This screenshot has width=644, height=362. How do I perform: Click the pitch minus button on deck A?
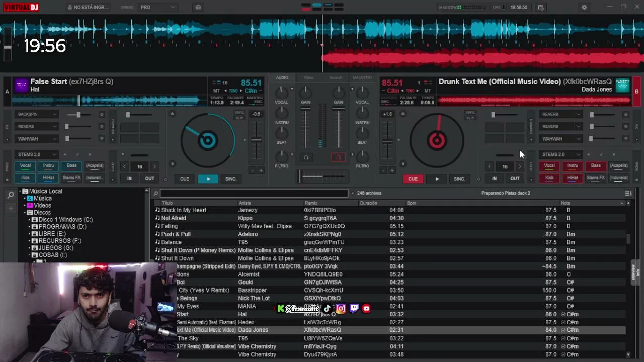[x=253, y=170]
